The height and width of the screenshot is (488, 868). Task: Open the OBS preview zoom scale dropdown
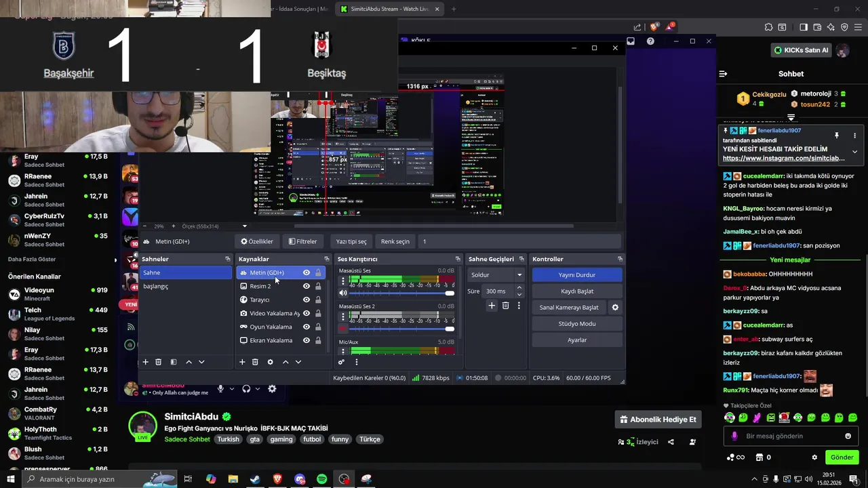pos(245,226)
